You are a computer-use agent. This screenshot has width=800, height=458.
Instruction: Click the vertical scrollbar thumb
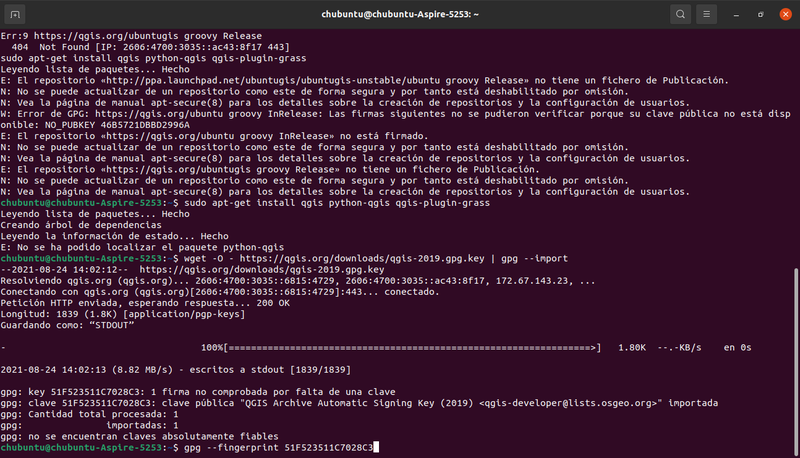tap(796, 360)
